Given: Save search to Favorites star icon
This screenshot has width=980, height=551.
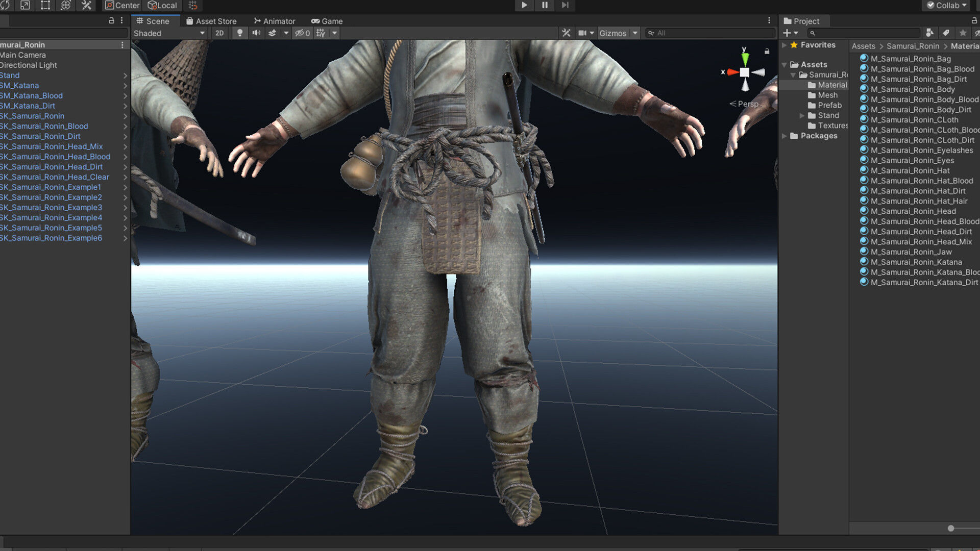Looking at the screenshot, I should click(x=963, y=33).
